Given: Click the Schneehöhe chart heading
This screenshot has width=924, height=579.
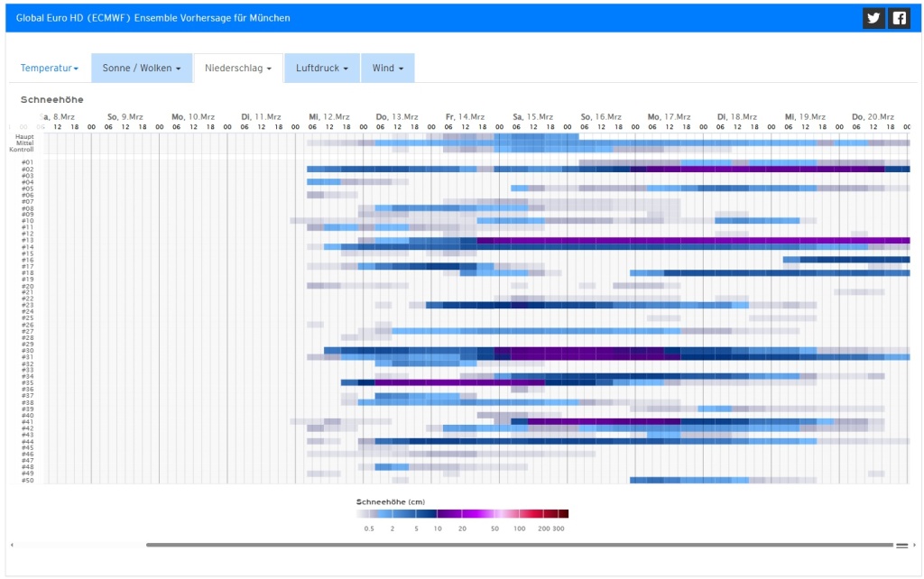Looking at the screenshot, I should 52,100.
